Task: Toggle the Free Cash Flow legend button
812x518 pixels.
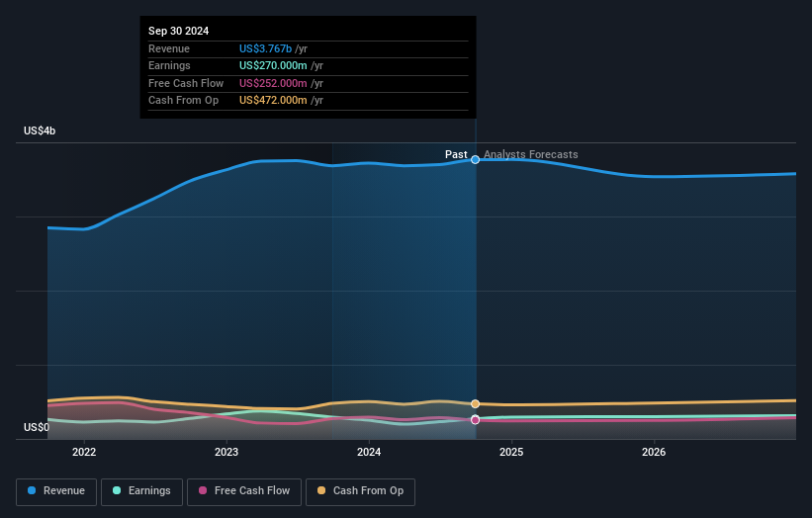Action: 244,491
